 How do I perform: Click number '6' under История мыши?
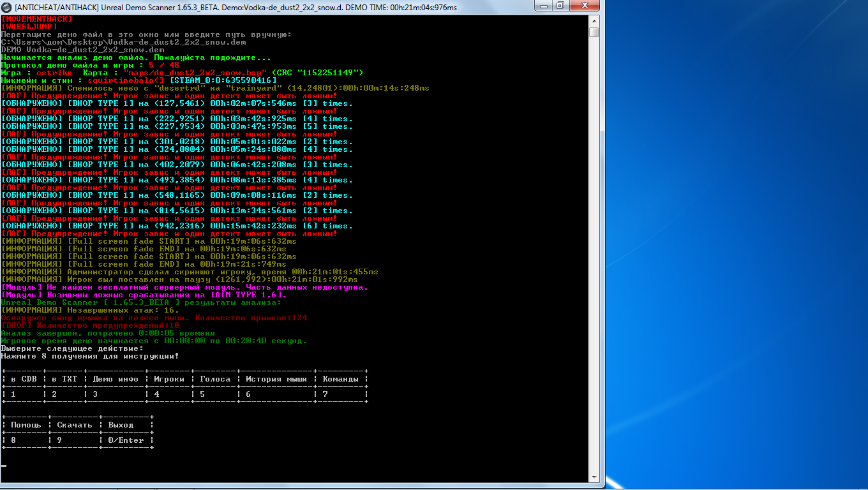pyautogui.click(x=249, y=394)
